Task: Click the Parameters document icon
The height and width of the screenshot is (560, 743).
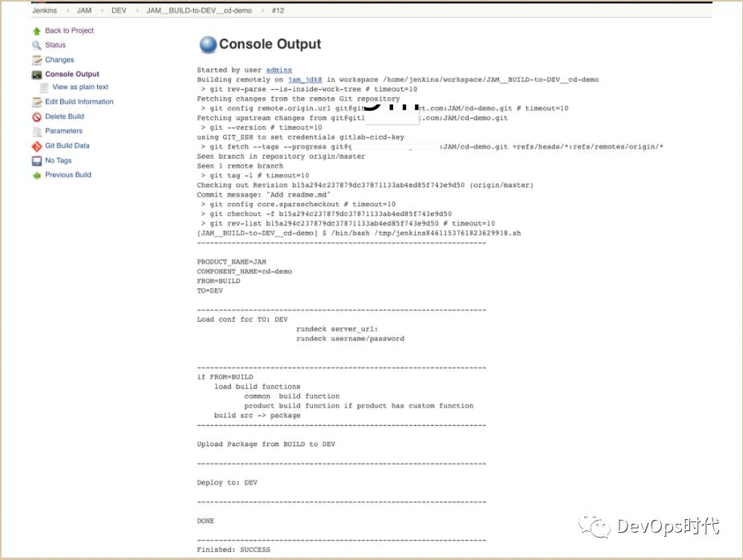Action: click(36, 132)
